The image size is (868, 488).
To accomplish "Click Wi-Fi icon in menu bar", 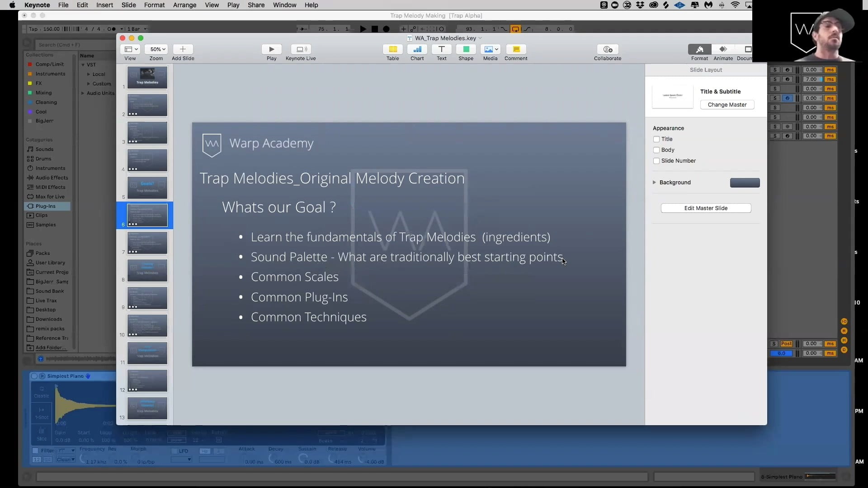I will click(735, 5).
